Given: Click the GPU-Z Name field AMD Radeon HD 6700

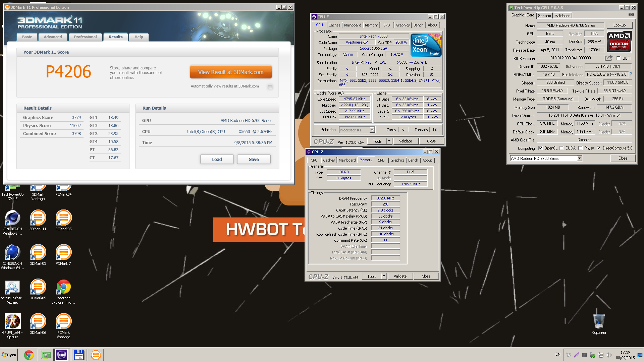Looking at the screenshot, I should [x=571, y=25].
